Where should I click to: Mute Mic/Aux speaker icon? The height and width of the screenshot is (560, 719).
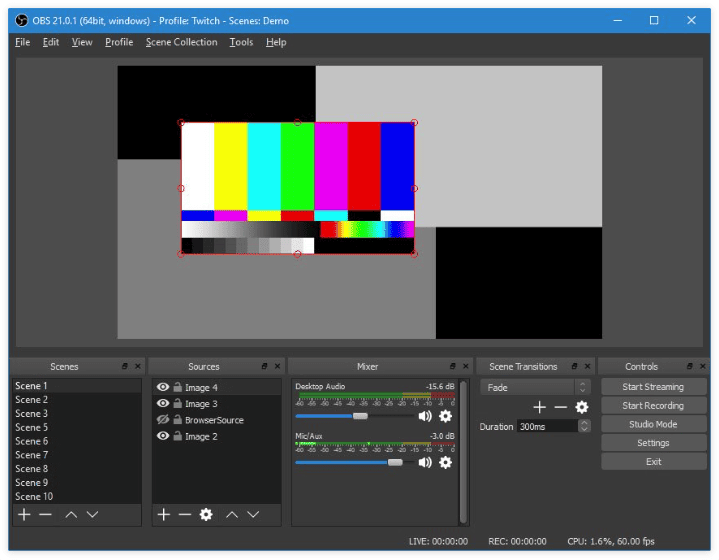point(425,462)
